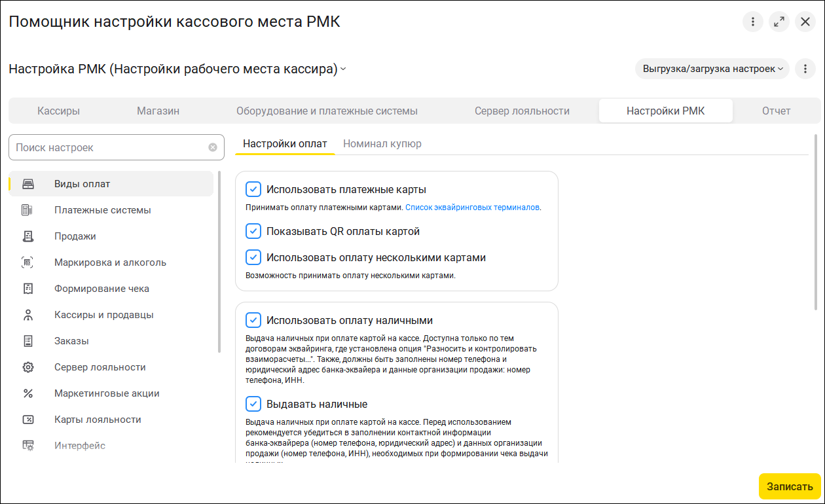Click the terminal icon beside Платежные системы
This screenshot has height=504, width=825.
coord(27,210)
